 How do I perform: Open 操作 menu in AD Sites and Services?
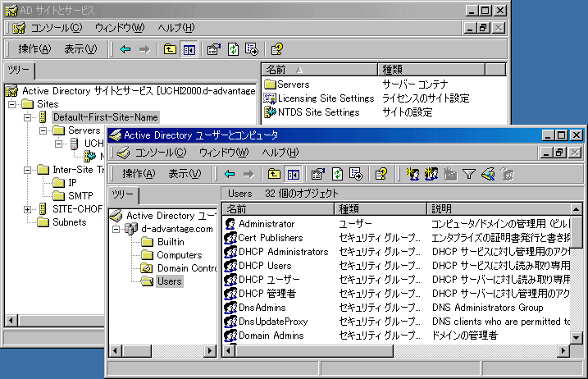coord(34,49)
